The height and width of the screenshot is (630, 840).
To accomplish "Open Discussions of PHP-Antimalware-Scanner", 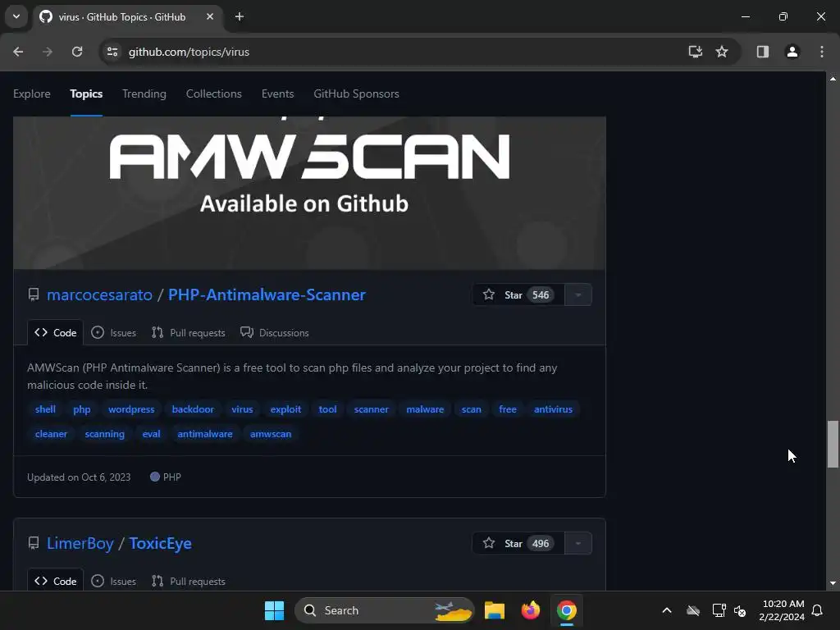I will [275, 333].
